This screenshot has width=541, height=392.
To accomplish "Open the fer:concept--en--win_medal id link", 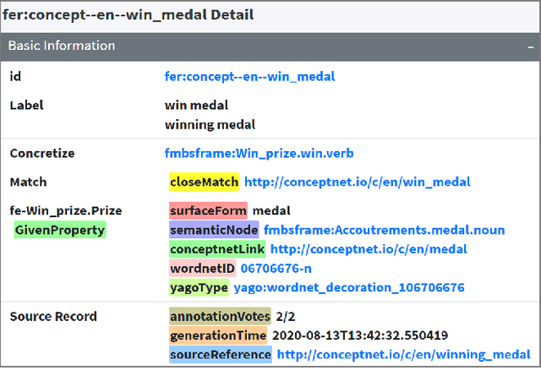I will (249, 77).
